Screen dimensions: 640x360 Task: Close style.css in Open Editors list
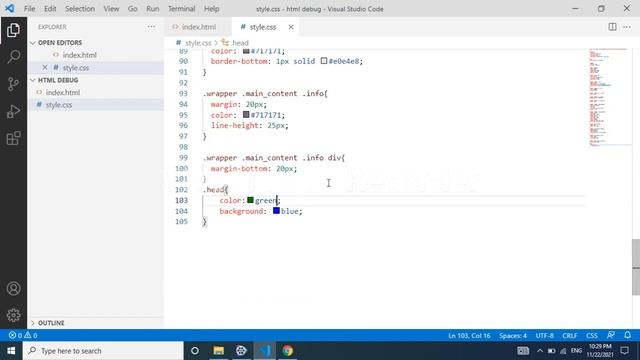(45, 67)
